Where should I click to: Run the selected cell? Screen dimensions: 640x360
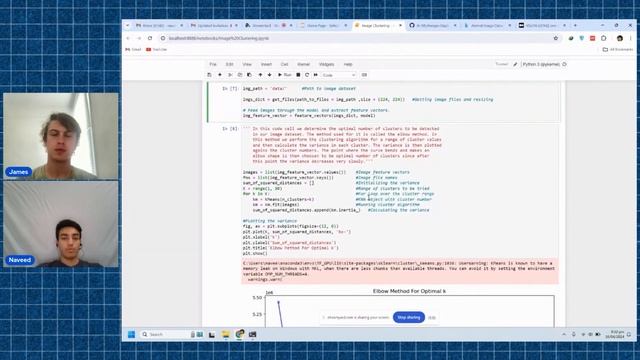[x=284, y=75]
